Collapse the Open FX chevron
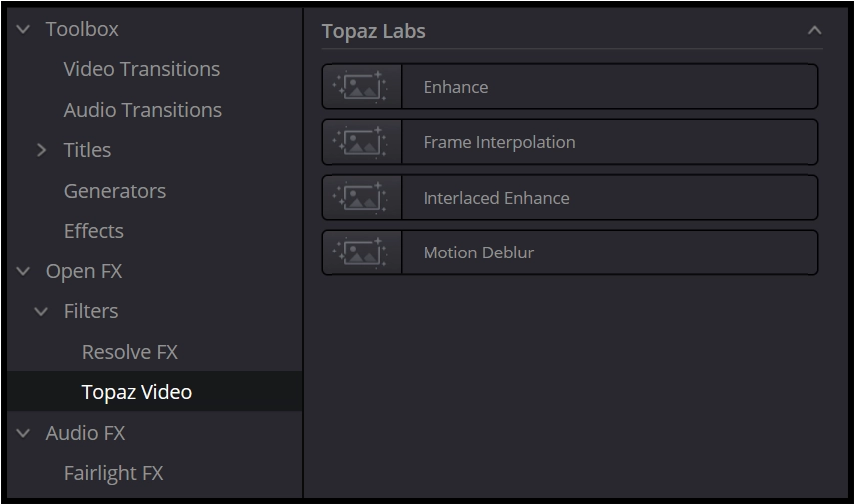854x504 pixels. [x=23, y=271]
